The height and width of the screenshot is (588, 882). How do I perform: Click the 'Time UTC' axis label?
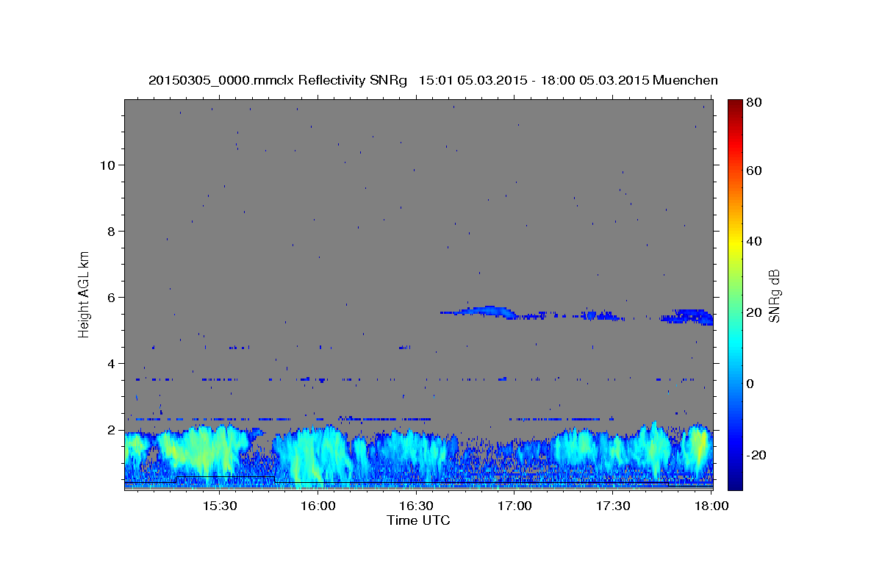[x=418, y=520]
